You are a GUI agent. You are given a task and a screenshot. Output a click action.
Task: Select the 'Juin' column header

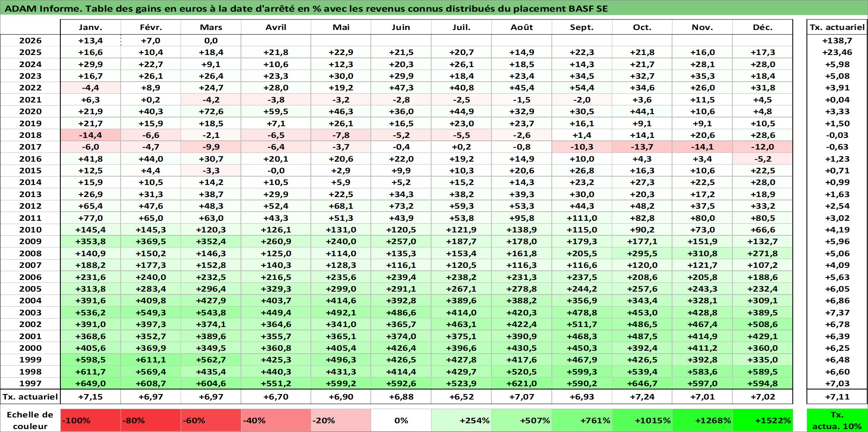401,27
